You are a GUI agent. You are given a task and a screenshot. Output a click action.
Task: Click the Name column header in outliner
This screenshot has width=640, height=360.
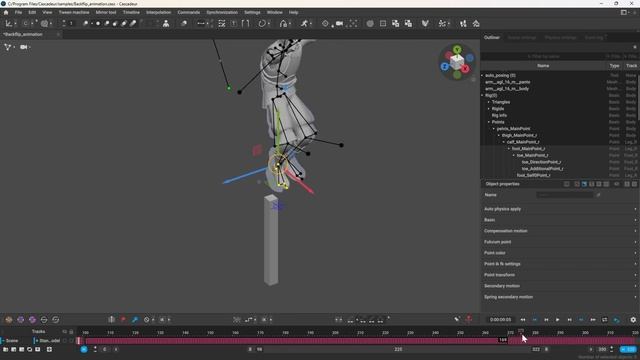click(x=543, y=66)
